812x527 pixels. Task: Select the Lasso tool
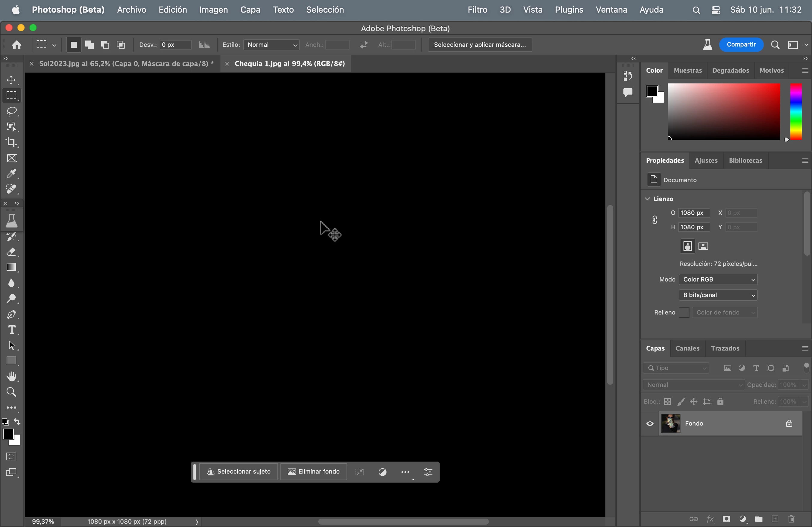[x=12, y=111]
